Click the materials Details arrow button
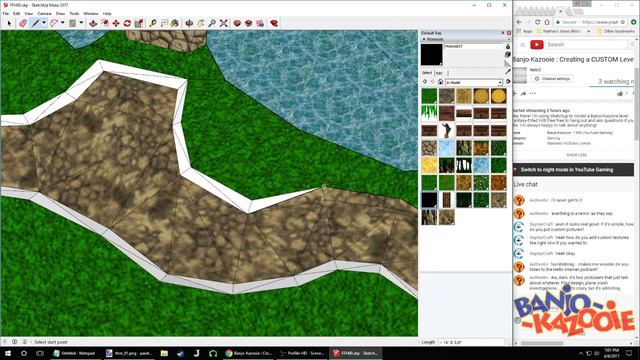The width and height of the screenshot is (640, 360). click(x=508, y=82)
